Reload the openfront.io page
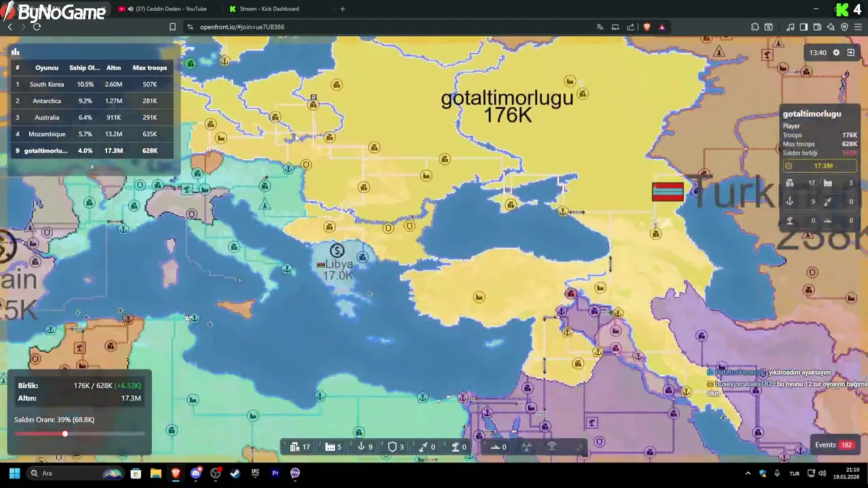868x488 pixels. click(x=37, y=27)
